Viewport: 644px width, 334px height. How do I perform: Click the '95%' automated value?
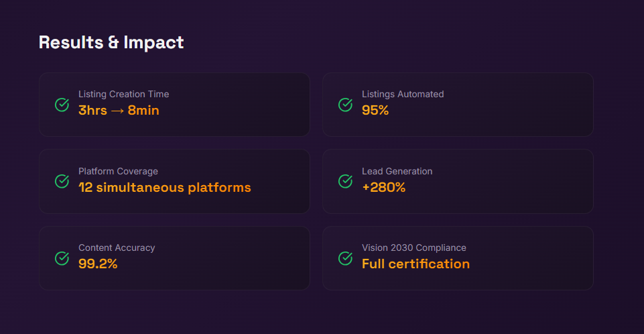click(x=375, y=111)
